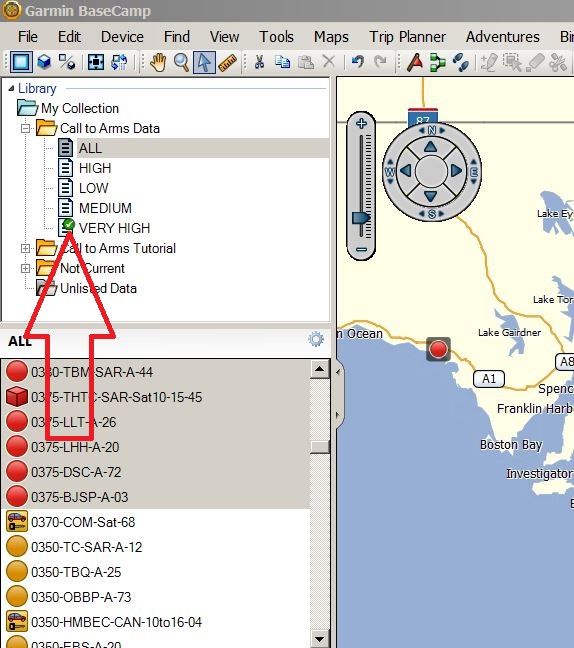Click the Paste clipboard icon

pos(306,62)
